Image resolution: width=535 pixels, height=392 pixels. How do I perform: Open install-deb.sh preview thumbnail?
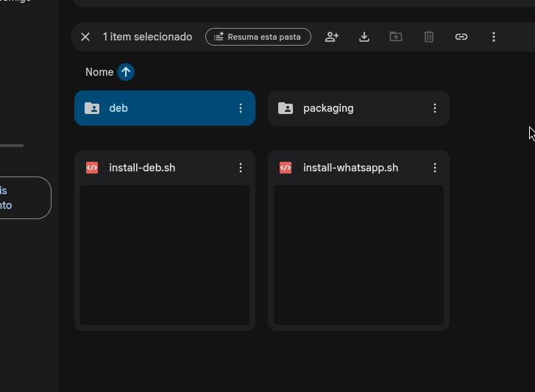coord(165,254)
